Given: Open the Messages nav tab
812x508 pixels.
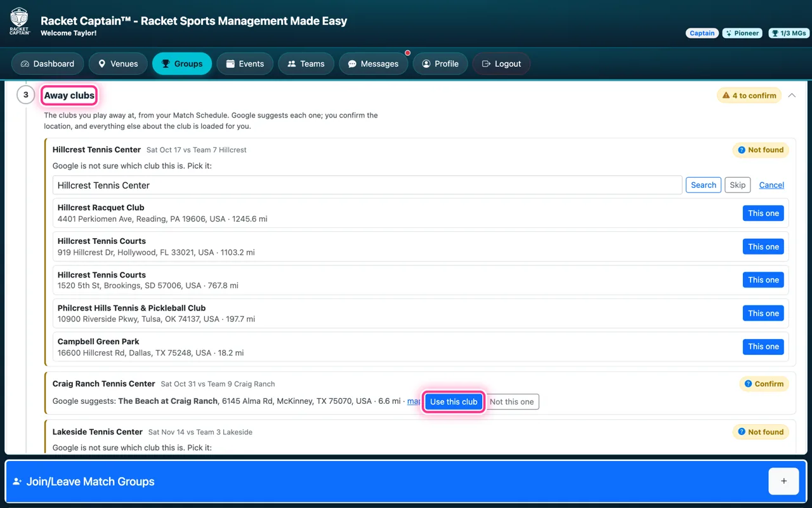Looking at the screenshot, I should tap(374, 63).
